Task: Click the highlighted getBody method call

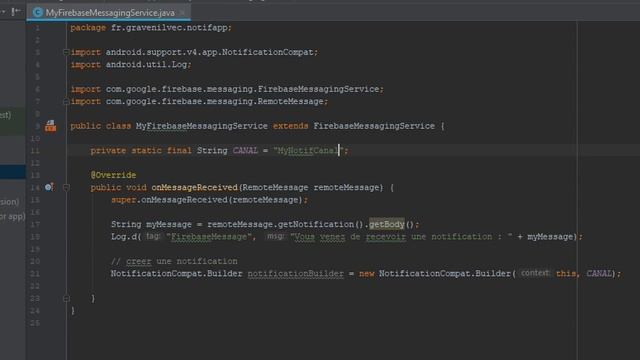Action: coord(387,224)
